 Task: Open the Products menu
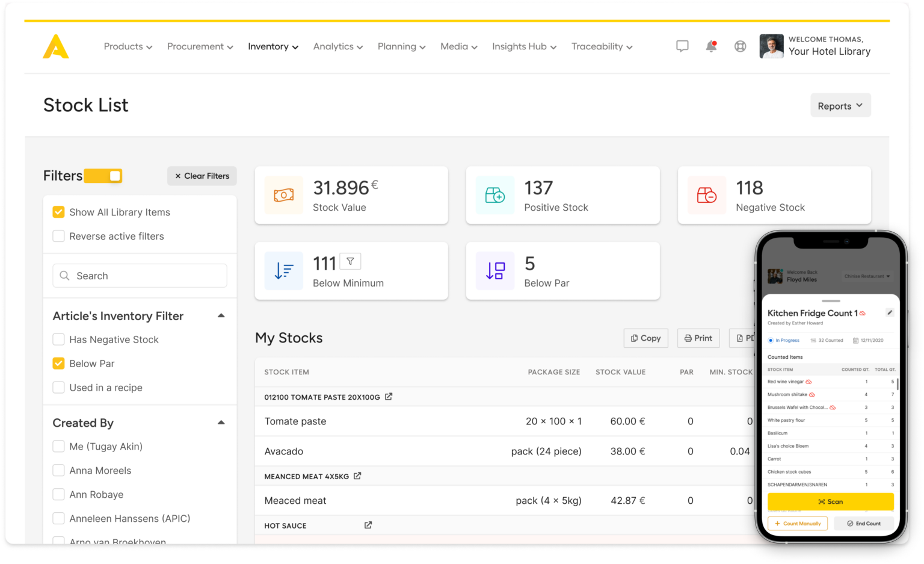(x=128, y=46)
